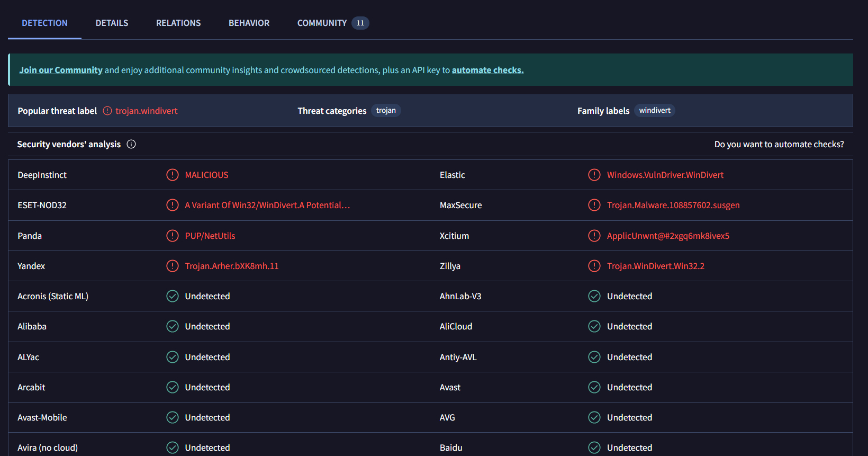Switch to the Details tab
Screen dimensions: 868x456
112,23
